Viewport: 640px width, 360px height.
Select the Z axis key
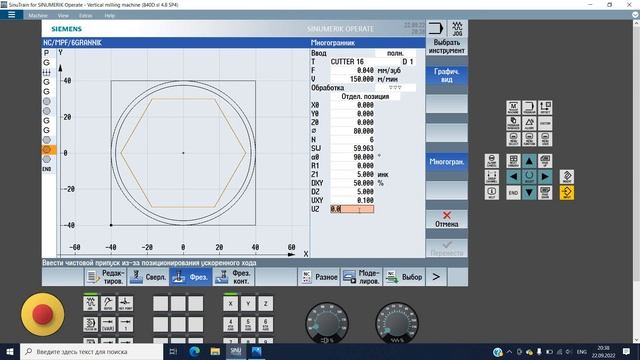(x=266, y=303)
